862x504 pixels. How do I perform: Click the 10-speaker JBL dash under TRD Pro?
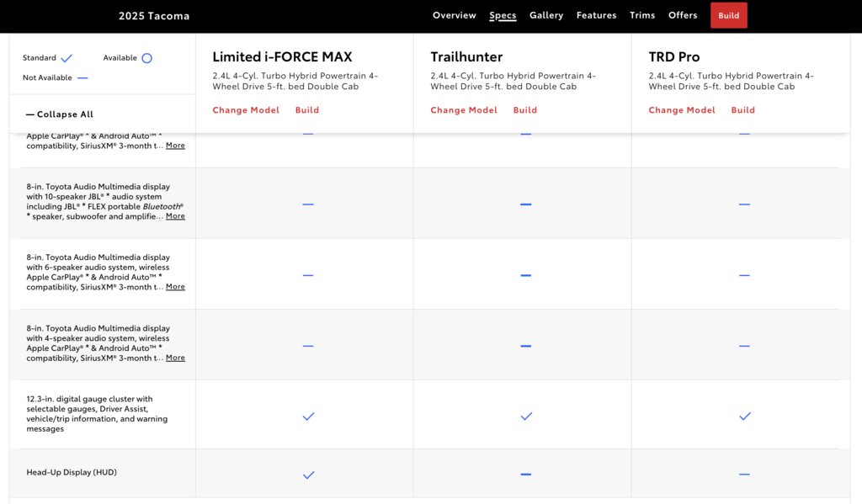[744, 204]
